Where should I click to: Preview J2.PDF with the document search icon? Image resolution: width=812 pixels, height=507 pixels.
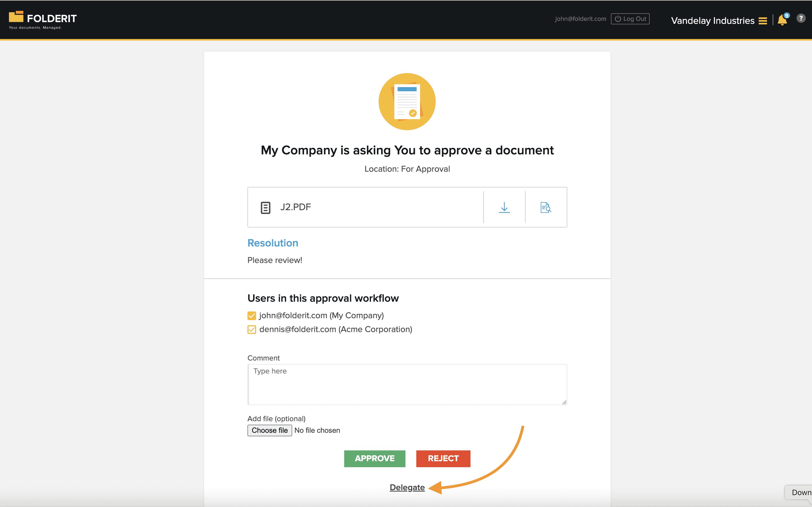pos(546,207)
